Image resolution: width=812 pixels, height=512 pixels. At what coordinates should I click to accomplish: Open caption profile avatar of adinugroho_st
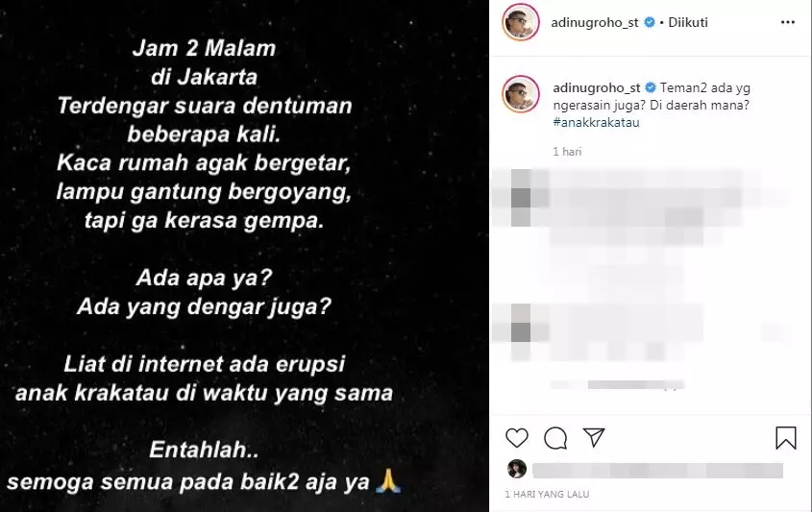(x=521, y=94)
